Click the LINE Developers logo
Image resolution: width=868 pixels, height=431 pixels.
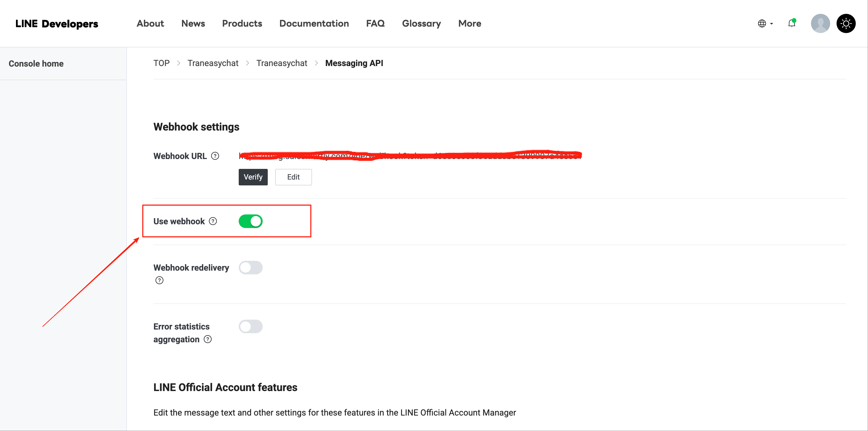tap(56, 24)
